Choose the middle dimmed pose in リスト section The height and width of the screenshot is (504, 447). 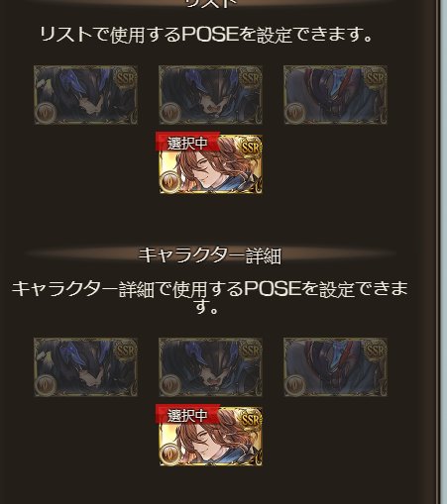click(x=210, y=95)
